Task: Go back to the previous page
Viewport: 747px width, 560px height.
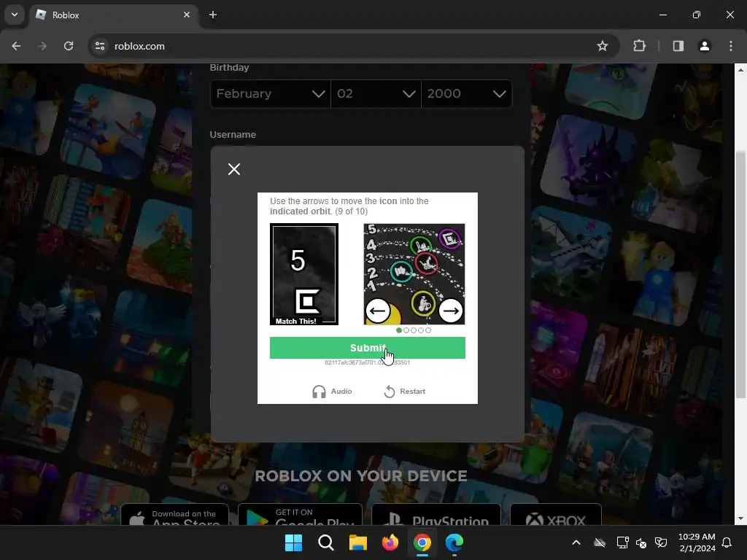Action: coord(16,46)
